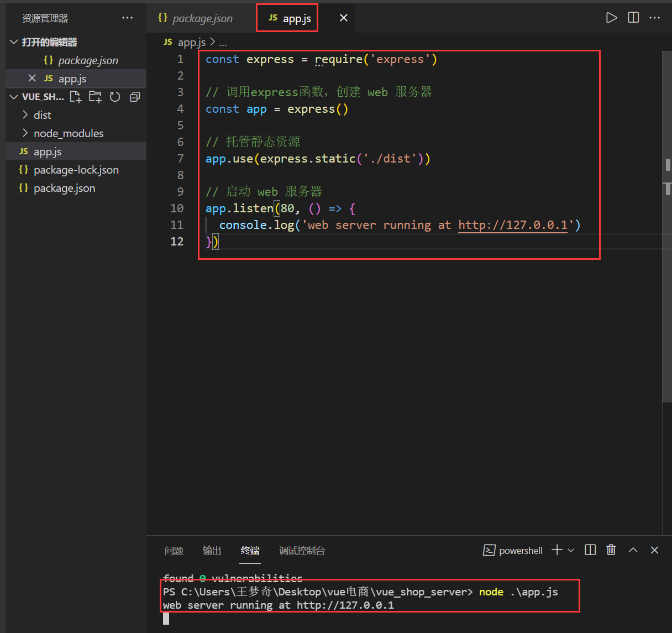Open the debug console panel tab
Viewport: 672px width, 633px height.
pos(302,551)
